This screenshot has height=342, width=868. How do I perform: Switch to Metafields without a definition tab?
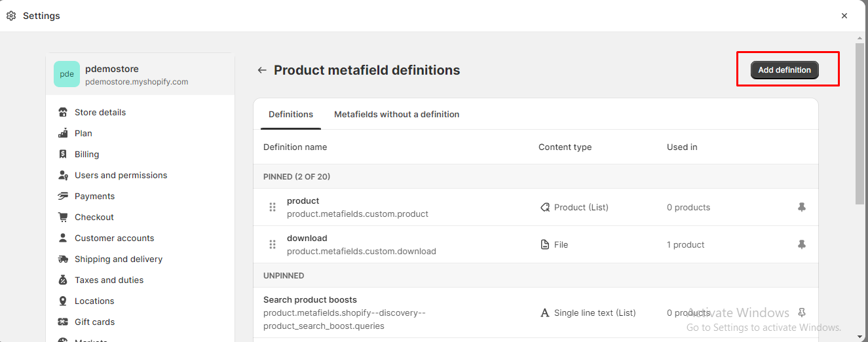point(396,114)
